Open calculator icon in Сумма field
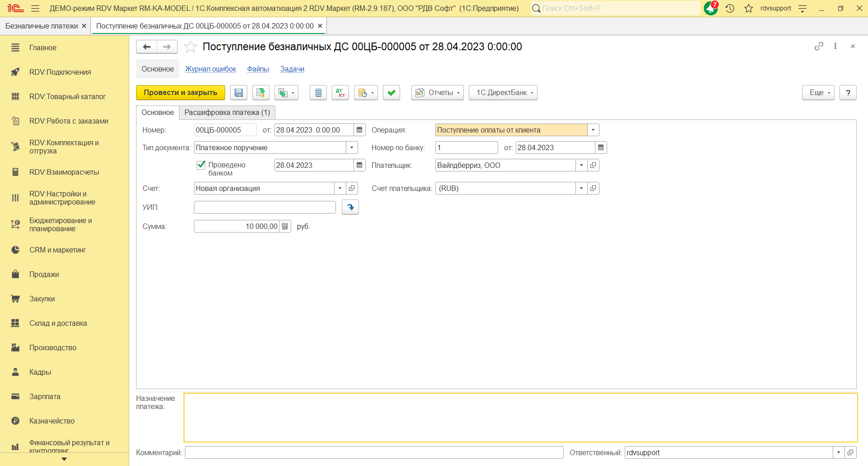Screen dimensions: 868x466 285,226
